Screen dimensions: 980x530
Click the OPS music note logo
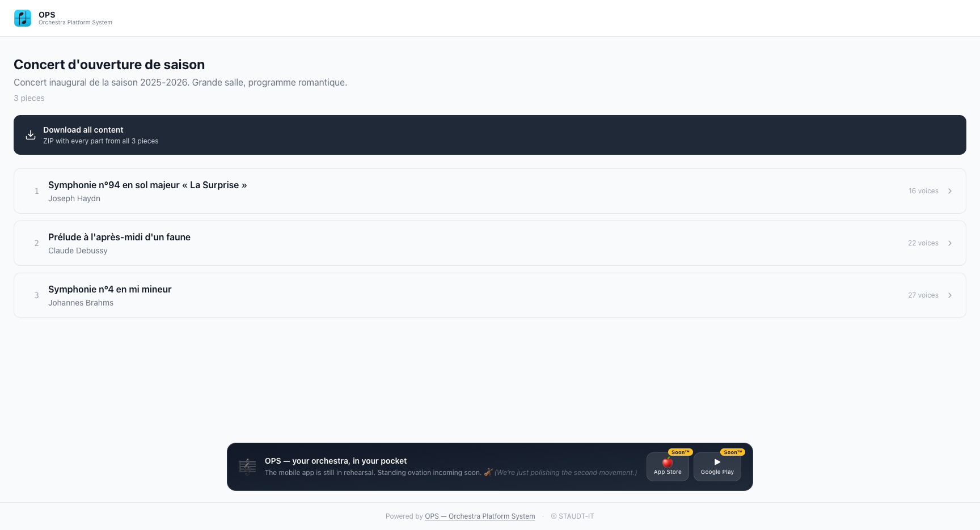pos(23,18)
